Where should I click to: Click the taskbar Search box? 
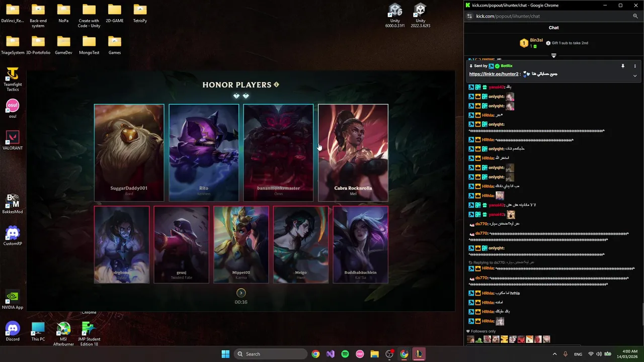point(271,354)
